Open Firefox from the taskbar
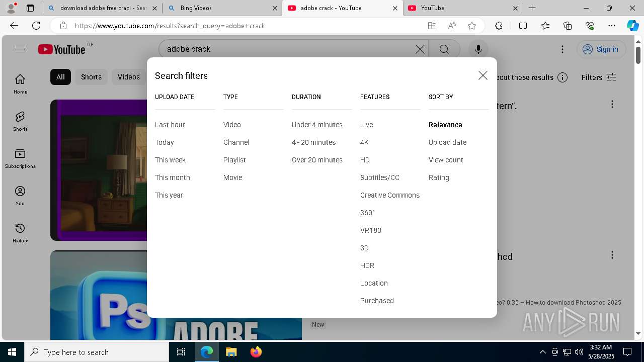 tap(256, 352)
